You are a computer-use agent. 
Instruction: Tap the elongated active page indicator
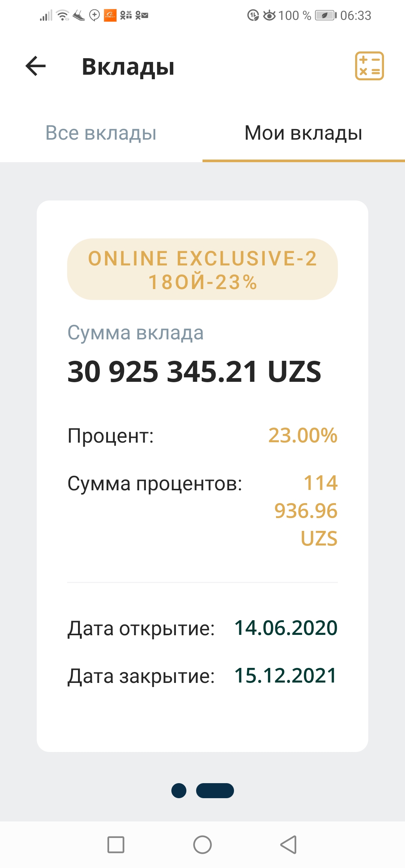point(215,790)
